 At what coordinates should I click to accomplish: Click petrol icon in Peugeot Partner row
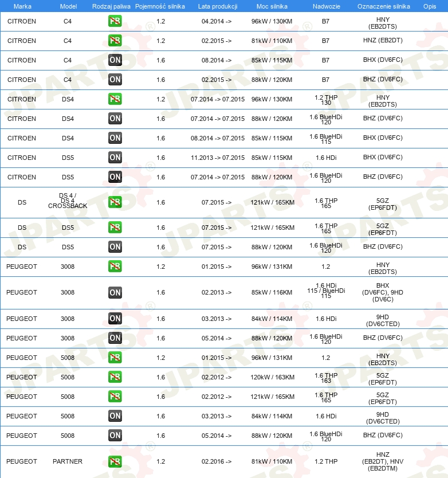tap(115, 461)
